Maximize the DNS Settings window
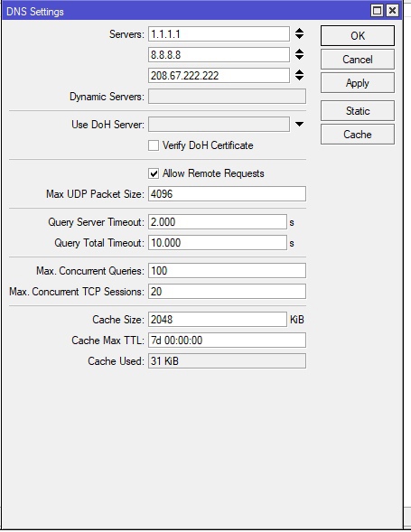The height and width of the screenshot is (532, 411). click(x=377, y=11)
